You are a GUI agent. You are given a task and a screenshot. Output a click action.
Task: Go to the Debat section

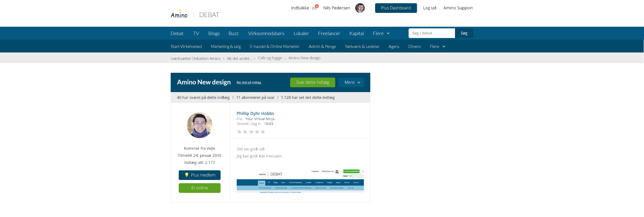point(177,33)
